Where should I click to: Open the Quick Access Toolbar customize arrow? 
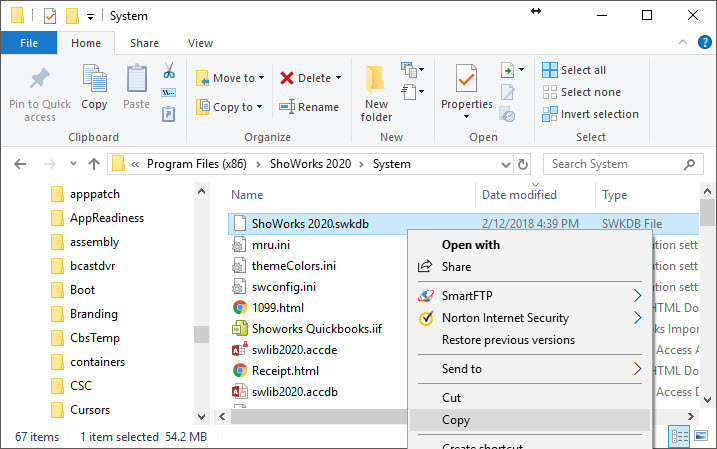91,17
